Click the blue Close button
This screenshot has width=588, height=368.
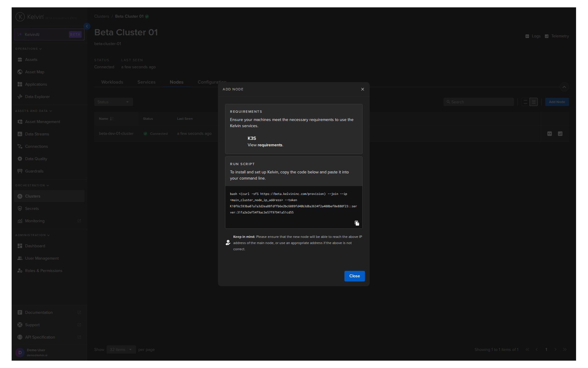(x=354, y=276)
